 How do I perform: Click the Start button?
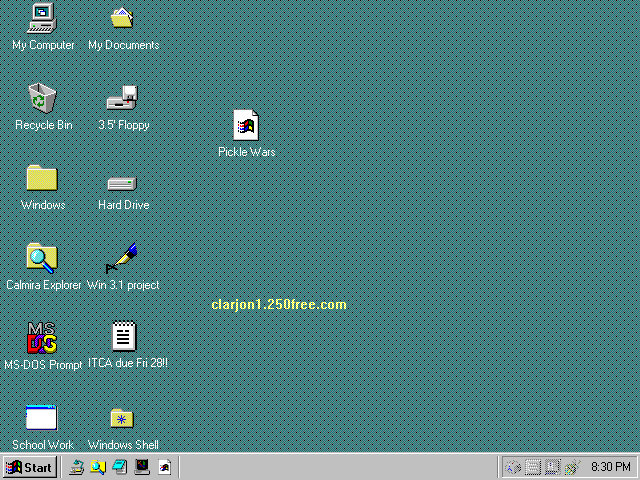tap(29, 467)
